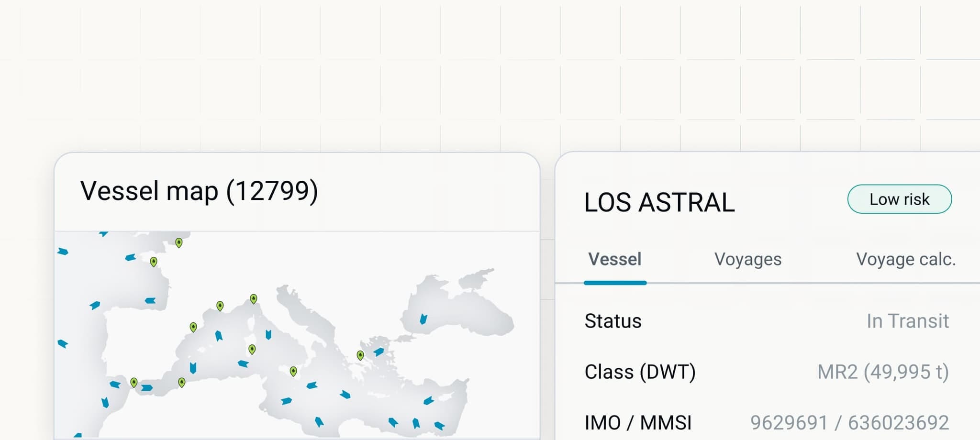The width and height of the screenshot is (980, 440).
Task: Click the Low risk badge
Action: (x=900, y=199)
